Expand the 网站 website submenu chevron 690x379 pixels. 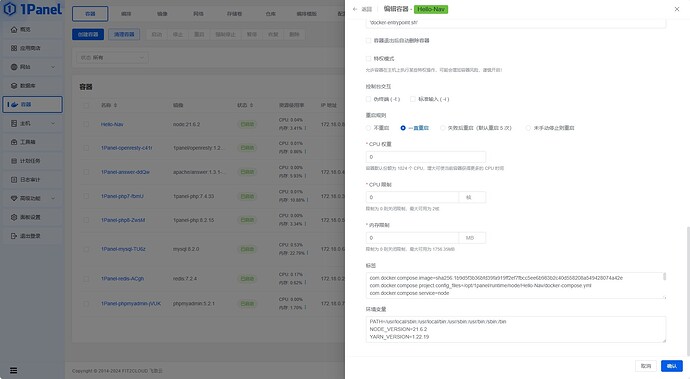53,67
